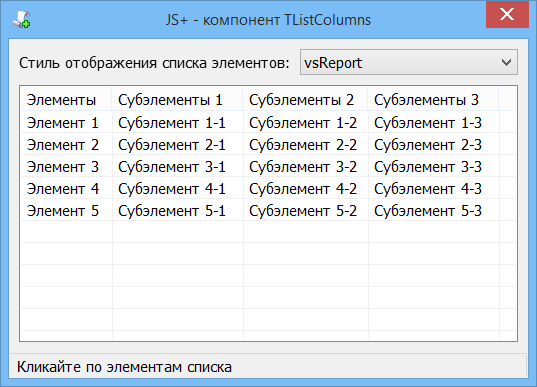
Task: Close the TListColumns window
Action: point(507,14)
